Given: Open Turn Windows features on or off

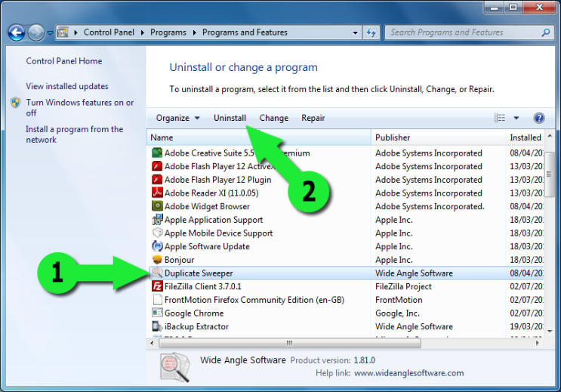Looking at the screenshot, I should (80, 107).
